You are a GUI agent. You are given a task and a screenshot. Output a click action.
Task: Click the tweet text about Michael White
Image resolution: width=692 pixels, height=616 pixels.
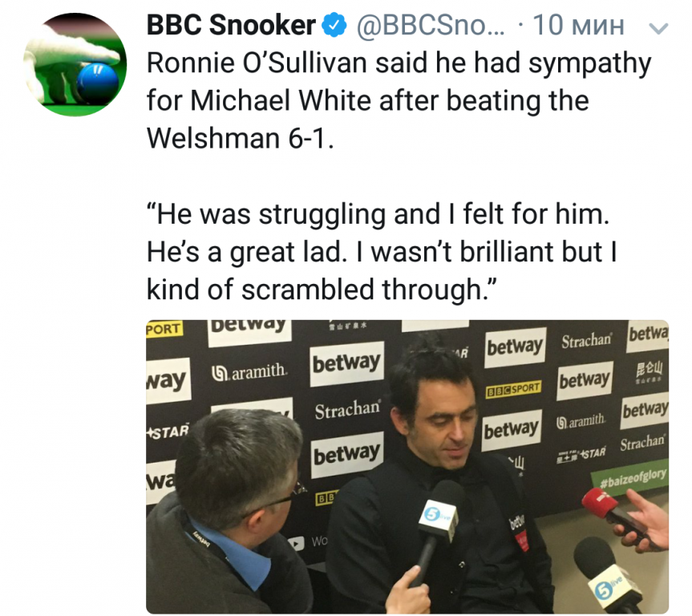(x=399, y=100)
